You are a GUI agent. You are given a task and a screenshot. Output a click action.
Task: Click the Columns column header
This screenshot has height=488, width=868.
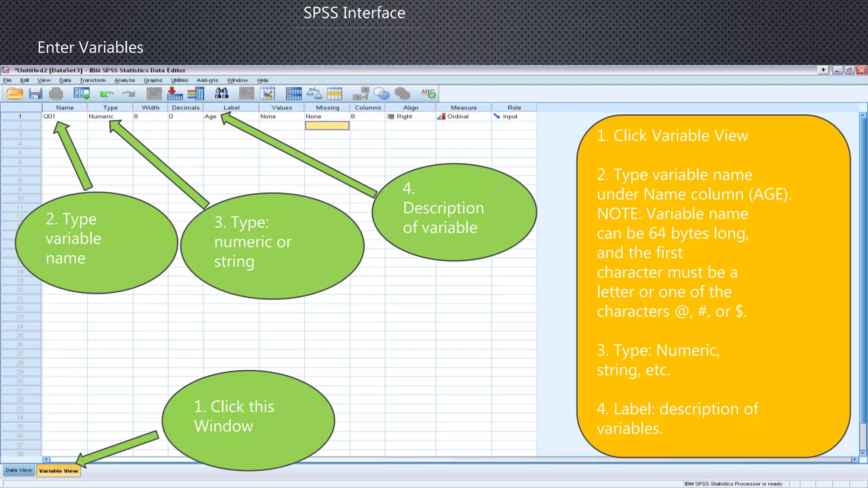(x=368, y=108)
